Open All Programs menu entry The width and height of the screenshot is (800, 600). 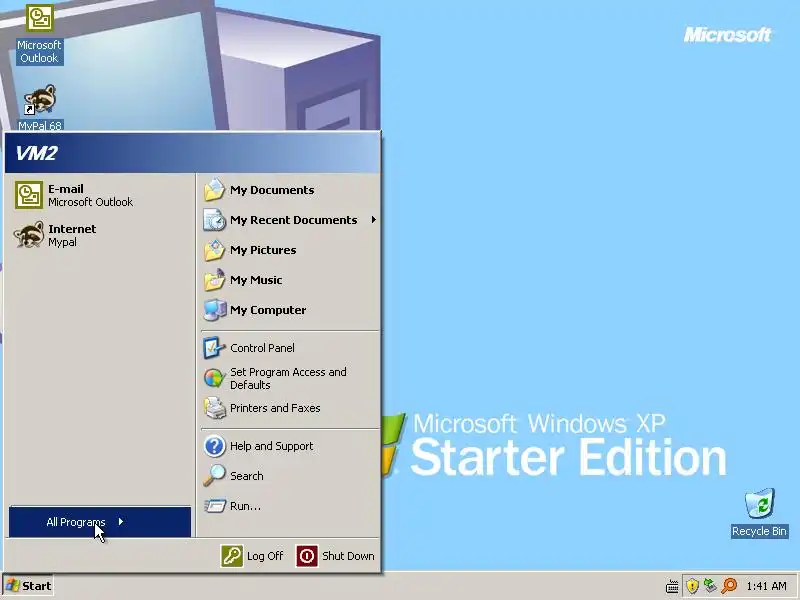point(100,521)
